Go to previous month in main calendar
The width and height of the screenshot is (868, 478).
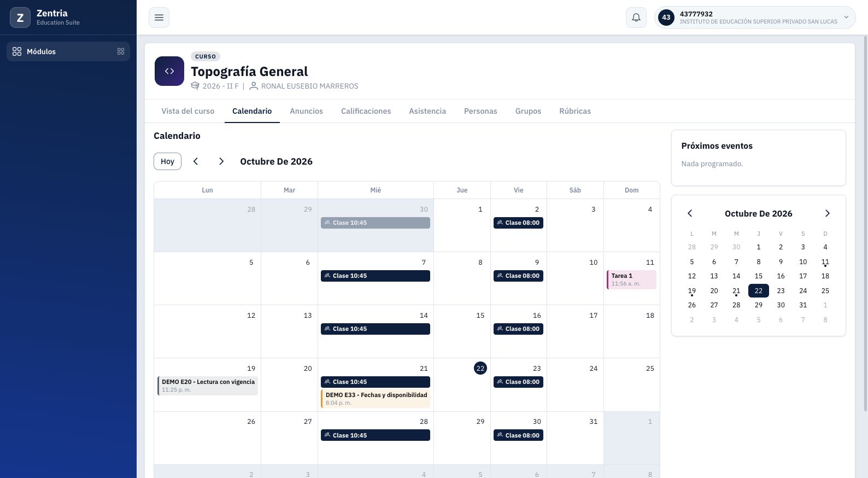(196, 161)
